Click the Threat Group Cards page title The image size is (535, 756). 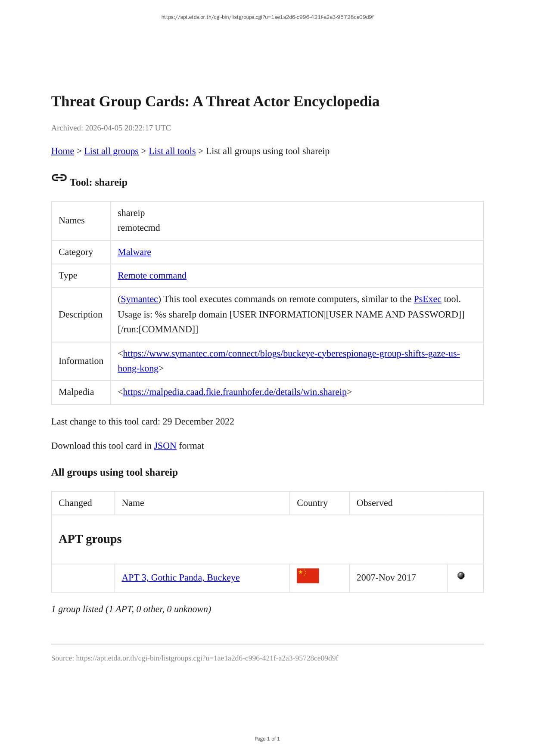click(215, 102)
